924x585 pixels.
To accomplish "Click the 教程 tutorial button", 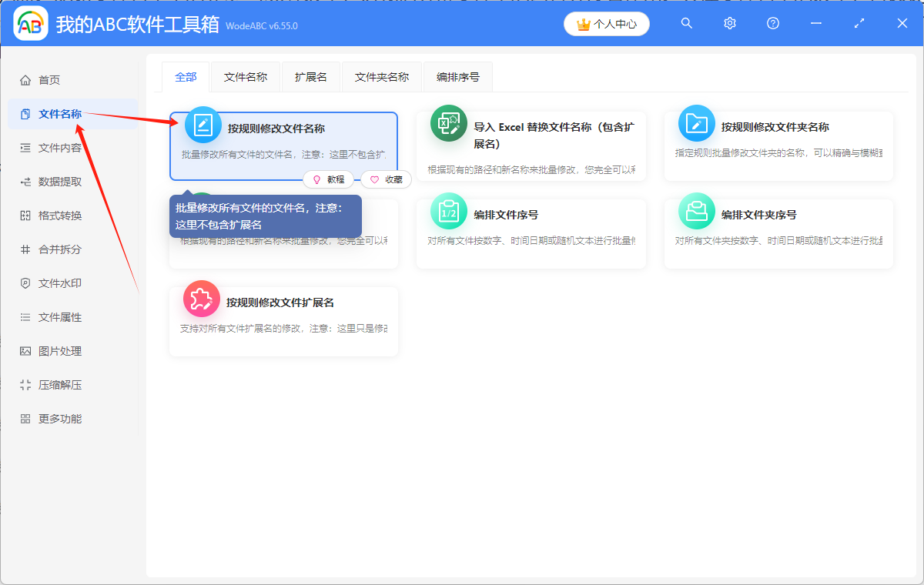I will (x=329, y=179).
